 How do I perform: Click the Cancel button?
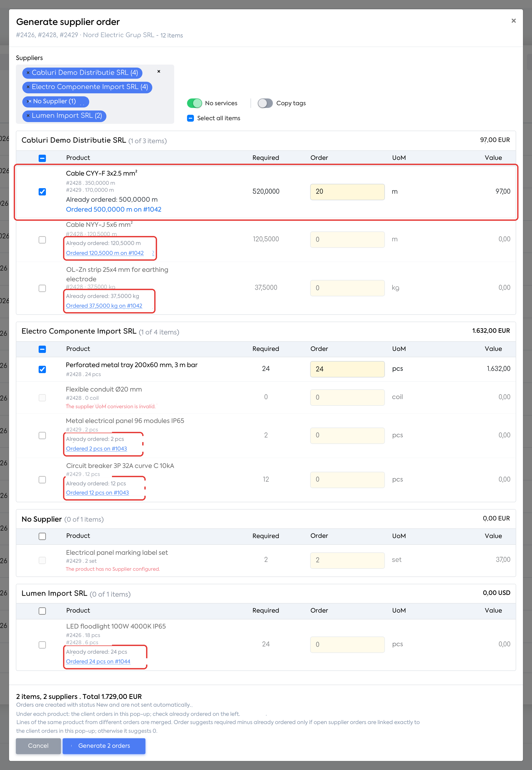point(38,746)
